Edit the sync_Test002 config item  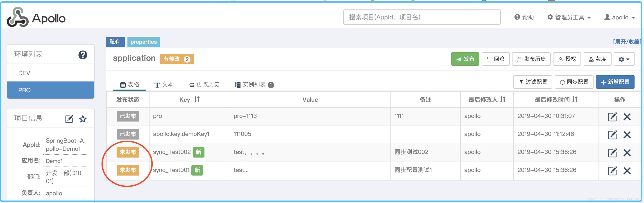pos(612,153)
